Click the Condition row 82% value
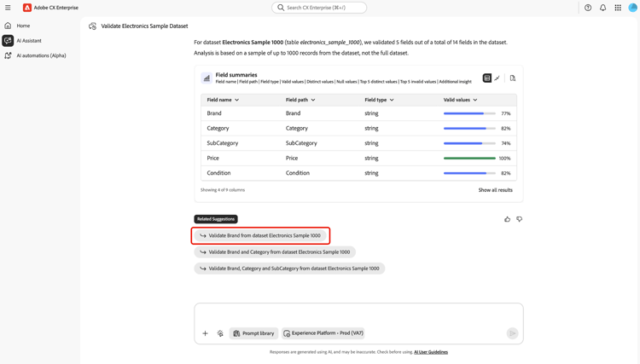Viewport: 640px width, 364px height. point(506,173)
